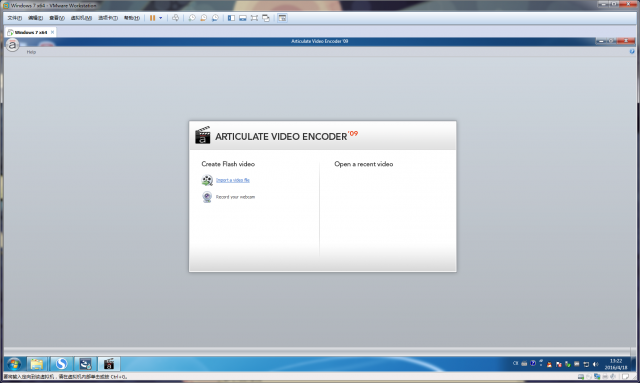Click the safely remove hardware tray icon
640x383 pixels.
(x=567, y=364)
